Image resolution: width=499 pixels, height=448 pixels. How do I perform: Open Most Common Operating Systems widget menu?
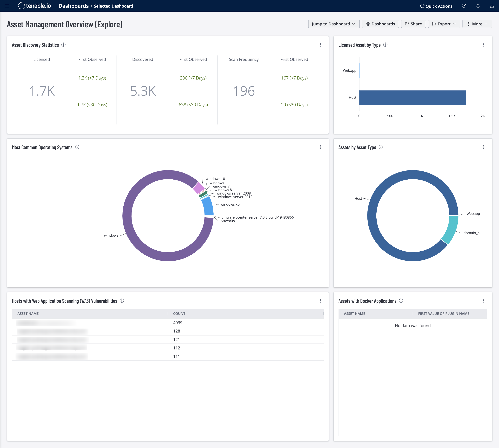(x=321, y=147)
